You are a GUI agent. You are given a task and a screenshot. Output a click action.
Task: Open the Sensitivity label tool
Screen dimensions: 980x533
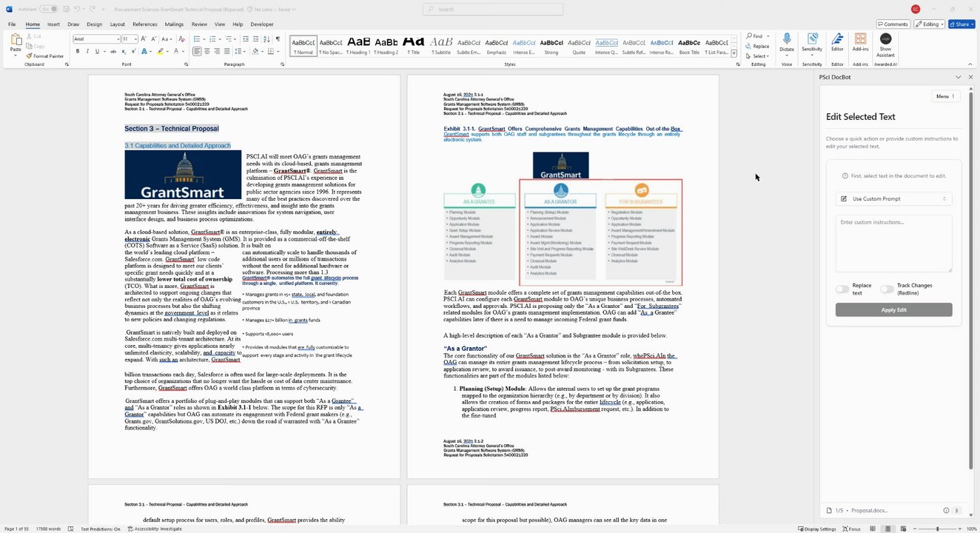[x=812, y=42]
